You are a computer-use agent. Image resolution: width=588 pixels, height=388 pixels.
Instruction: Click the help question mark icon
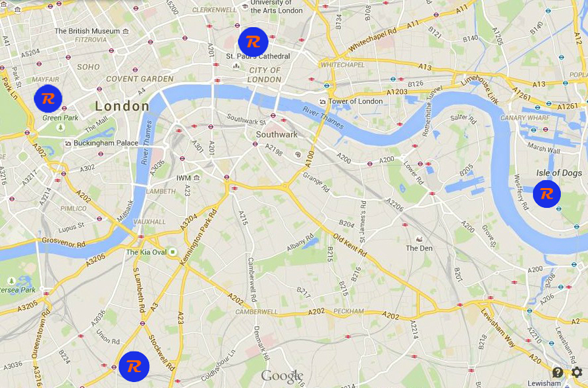(558, 372)
